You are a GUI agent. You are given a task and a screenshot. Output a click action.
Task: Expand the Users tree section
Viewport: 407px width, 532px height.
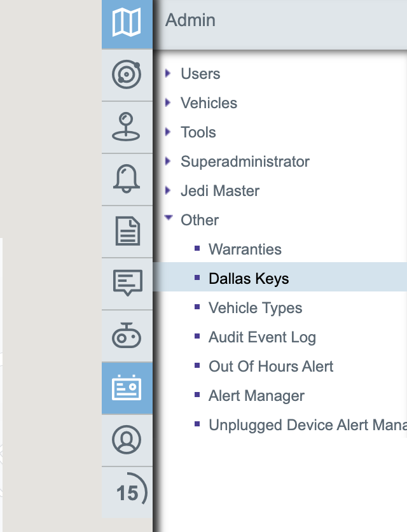(x=169, y=74)
